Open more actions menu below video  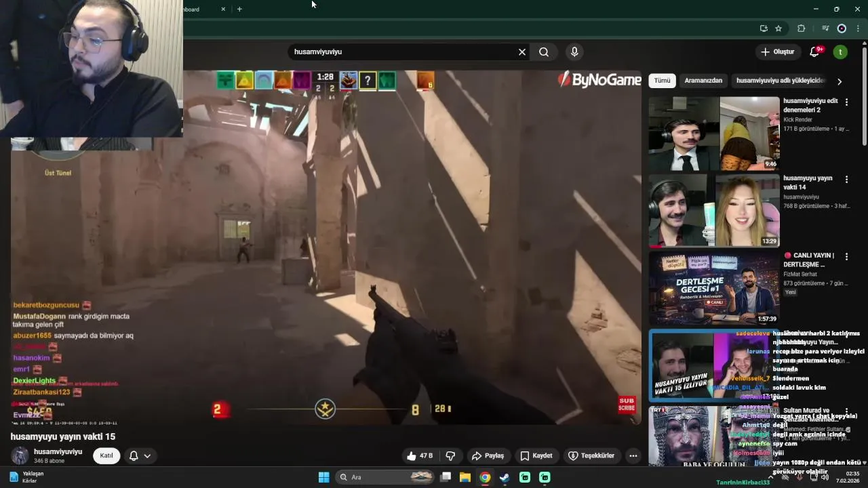point(633,455)
